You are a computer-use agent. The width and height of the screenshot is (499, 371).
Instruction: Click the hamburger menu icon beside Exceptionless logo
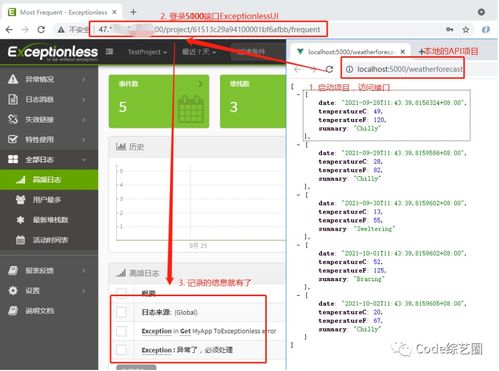click(x=109, y=52)
